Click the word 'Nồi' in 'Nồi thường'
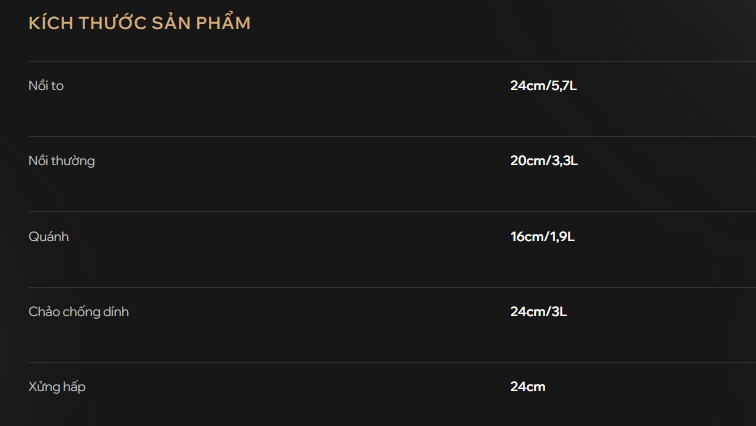The width and height of the screenshot is (756, 426). tap(38, 161)
